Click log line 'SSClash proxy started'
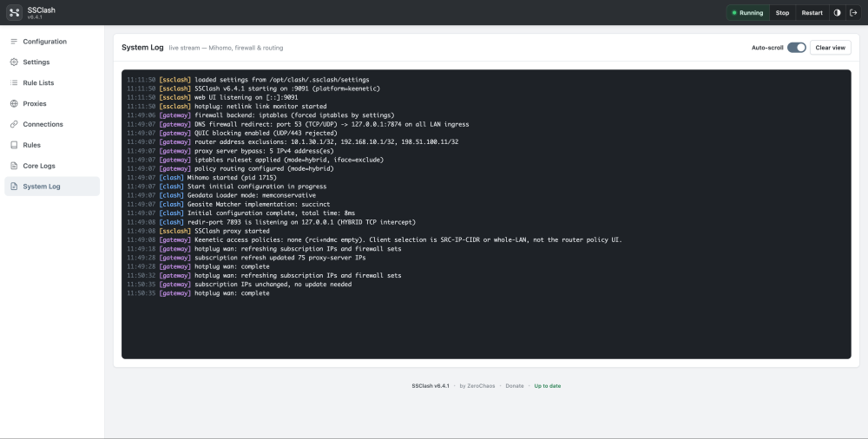Screen dimensions: 868x439 198,231
